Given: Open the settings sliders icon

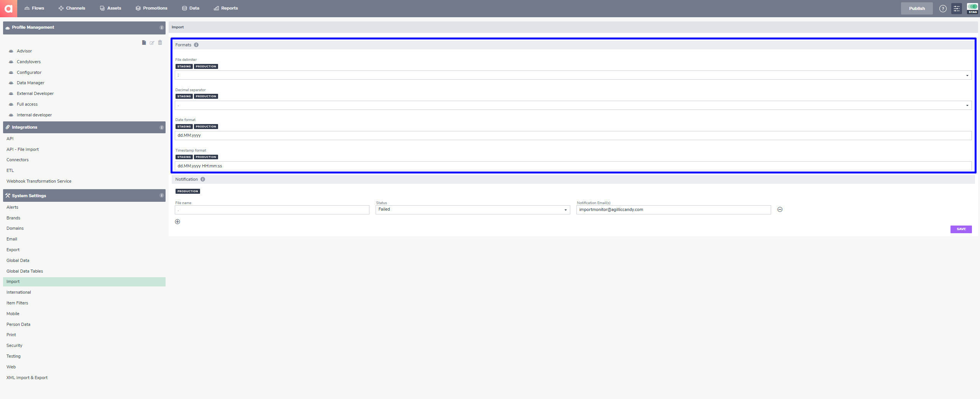Looking at the screenshot, I should [957, 8].
